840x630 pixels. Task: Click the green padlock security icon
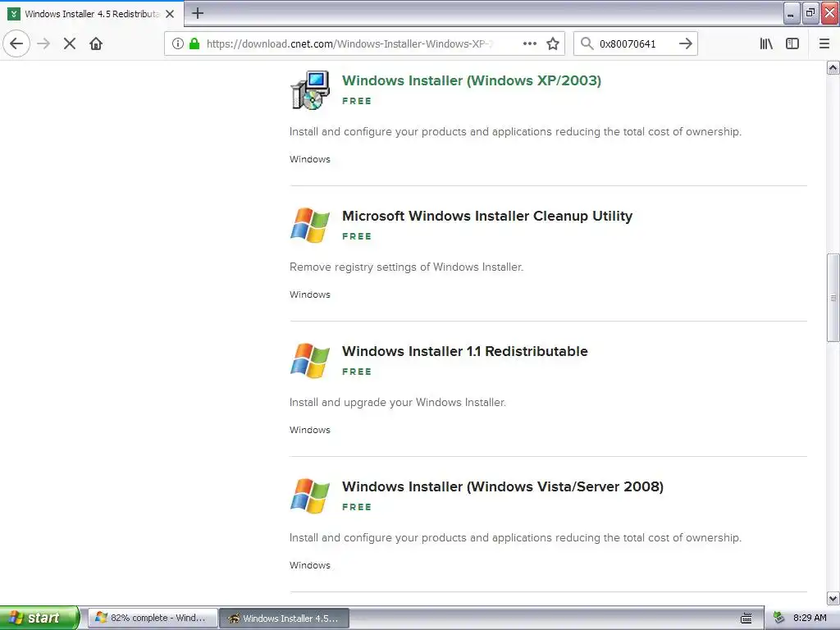click(194, 43)
